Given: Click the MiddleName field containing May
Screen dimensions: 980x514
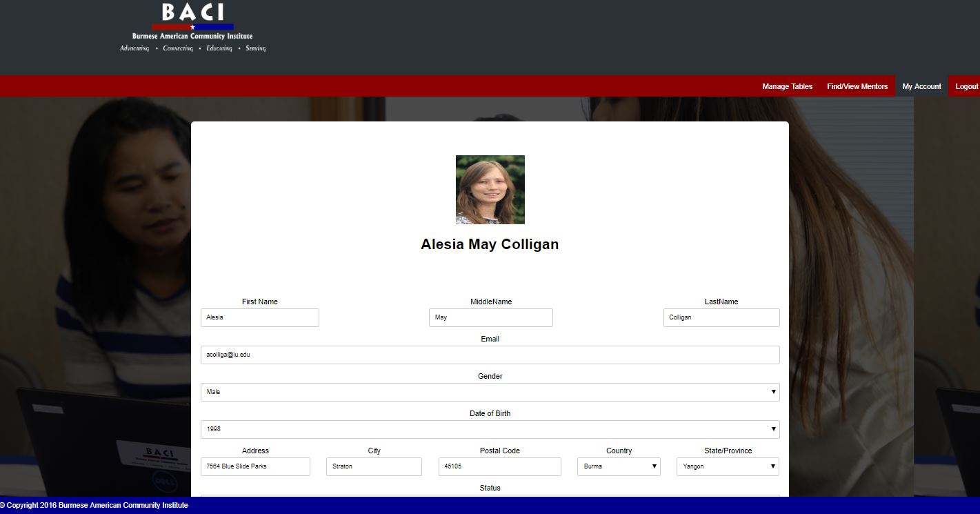Looking at the screenshot, I should point(490,317).
